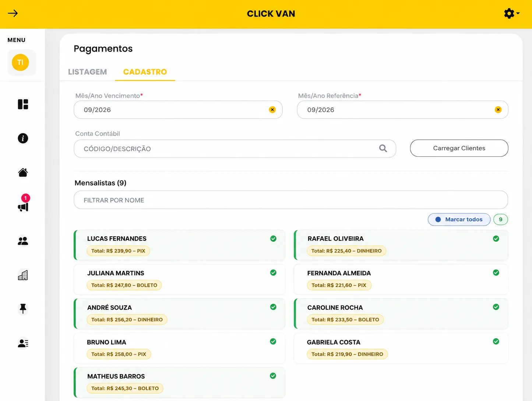532x401 pixels.
Task: Click the Mensalistas (9) section label
Action: 101,183
